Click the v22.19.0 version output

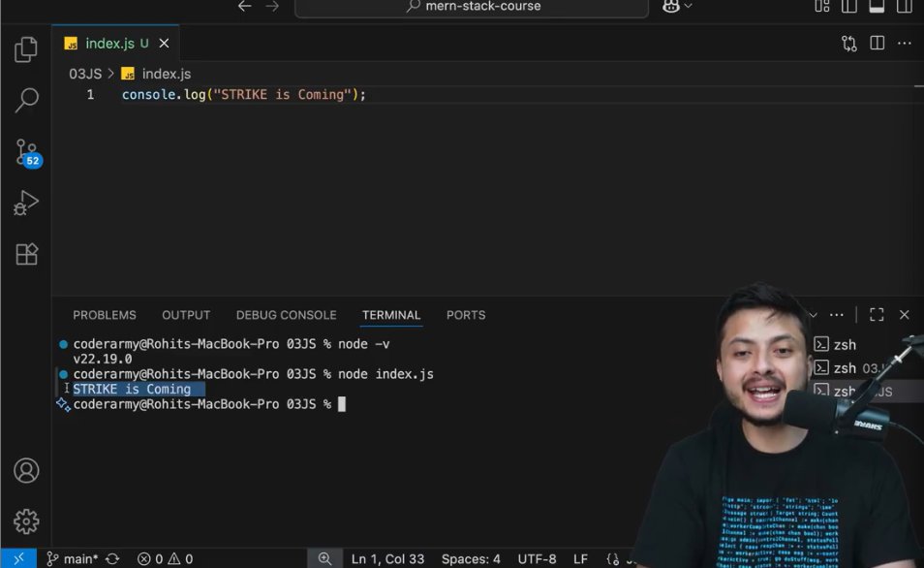(x=103, y=359)
